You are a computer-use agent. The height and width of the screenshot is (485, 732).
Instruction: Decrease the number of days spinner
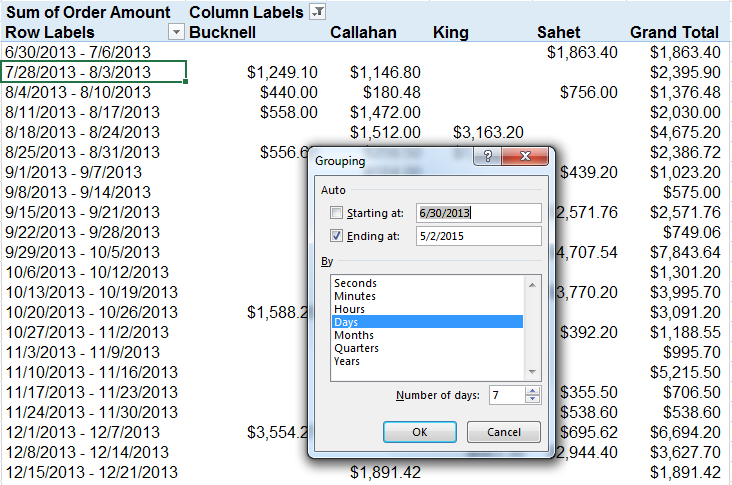tap(532, 400)
